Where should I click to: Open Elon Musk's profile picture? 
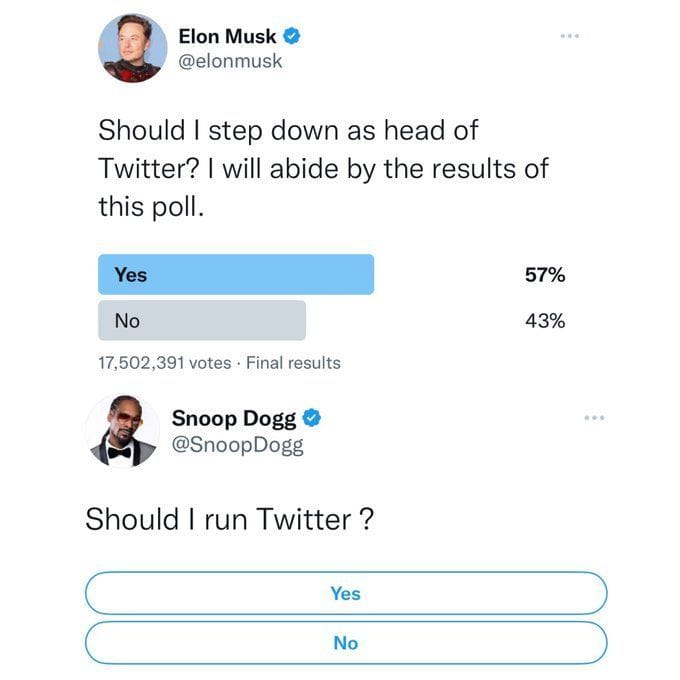(132, 47)
